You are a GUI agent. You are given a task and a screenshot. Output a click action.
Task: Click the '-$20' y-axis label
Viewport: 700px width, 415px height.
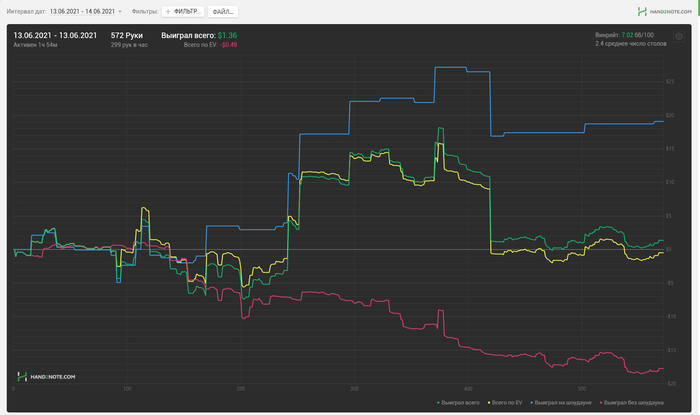[669, 384]
